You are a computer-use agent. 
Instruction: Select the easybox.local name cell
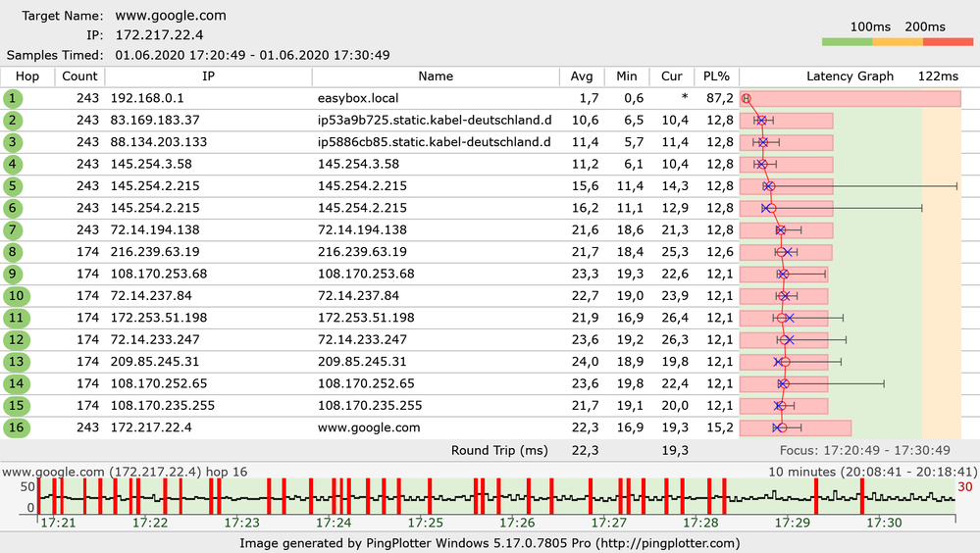click(358, 98)
